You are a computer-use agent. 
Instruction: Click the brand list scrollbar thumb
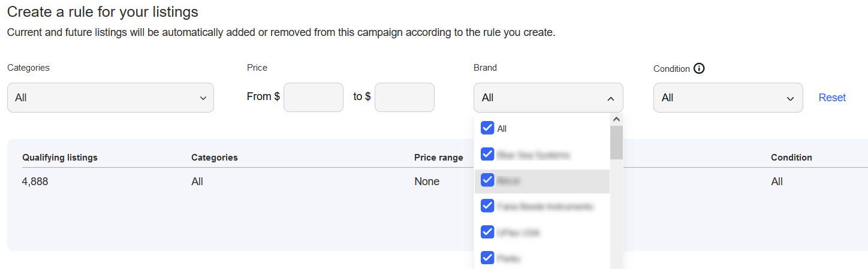point(616,142)
